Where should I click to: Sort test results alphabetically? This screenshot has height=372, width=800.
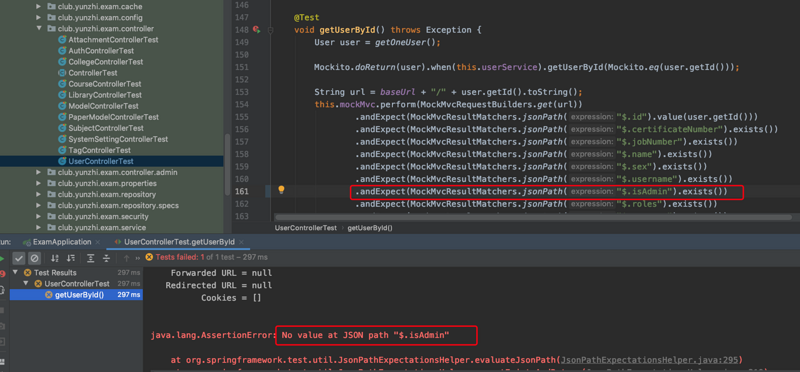point(55,258)
